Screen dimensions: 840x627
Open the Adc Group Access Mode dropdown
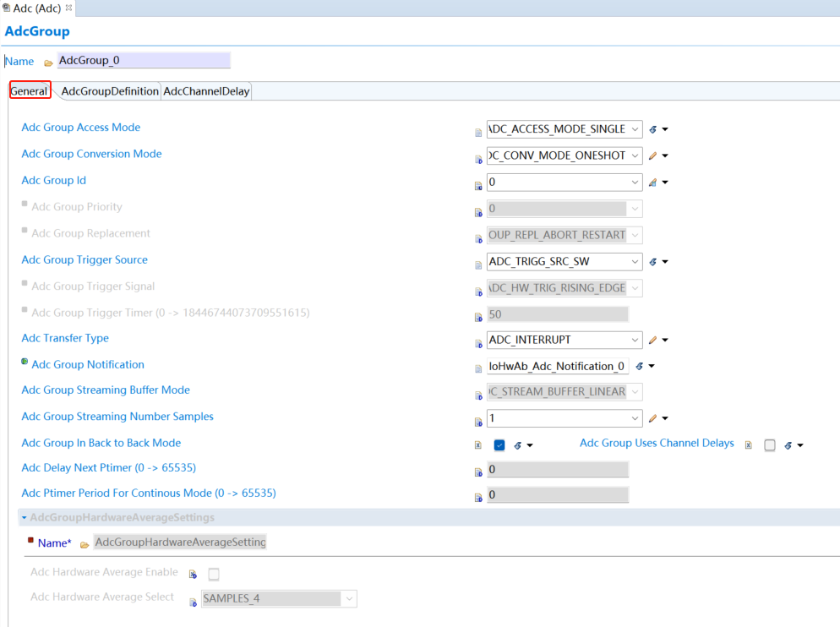[x=635, y=129]
